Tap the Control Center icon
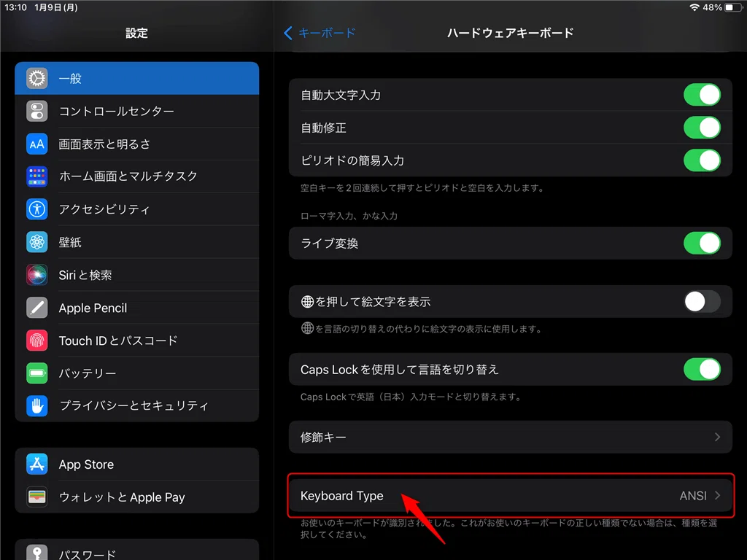747x560 pixels. 37,111
